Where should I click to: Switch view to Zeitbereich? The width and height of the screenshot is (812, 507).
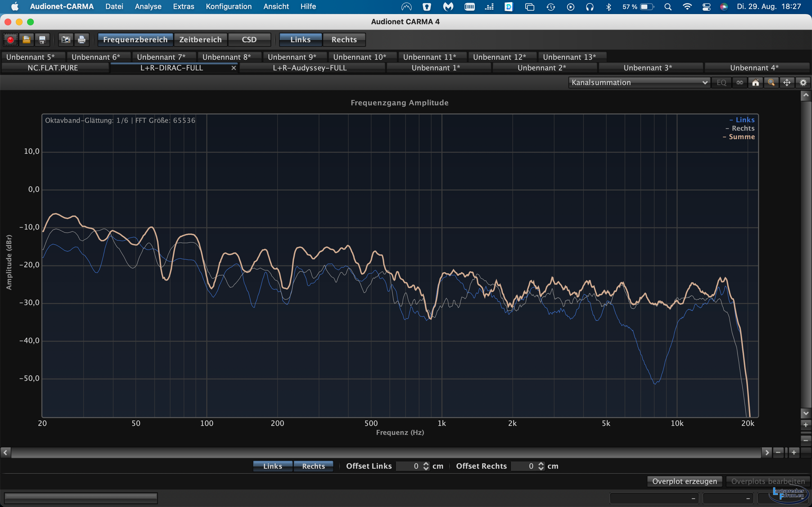click(x=200, y=39)
